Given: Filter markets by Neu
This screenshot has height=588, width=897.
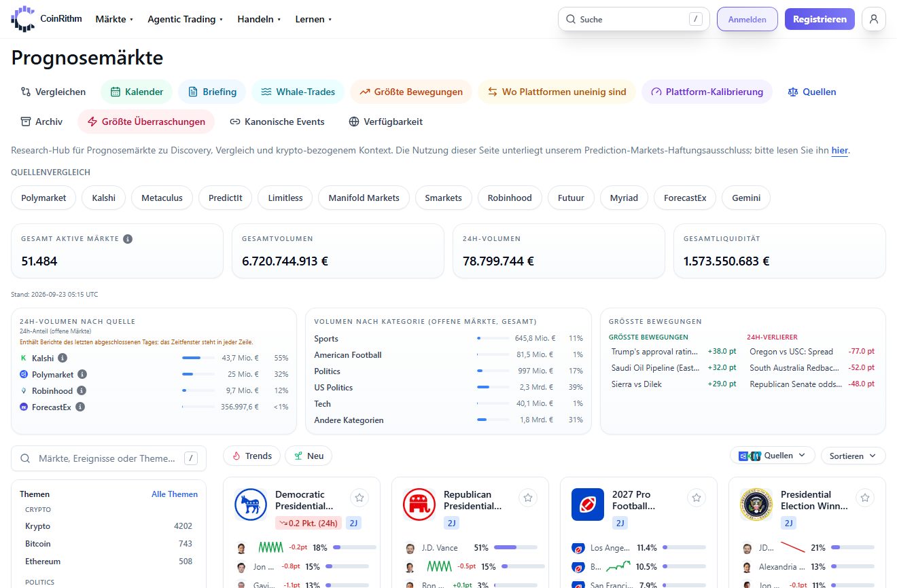Looking at the screenshot, I should 309,456.
